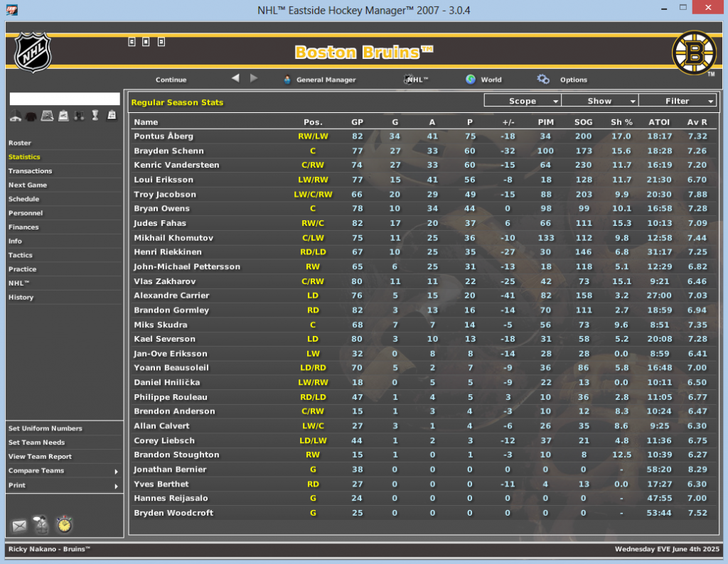Image resolution: width=728 pixels, height=564 pixels.
Task: Click the yellow stopwatch icon
Action: (64, 524)
